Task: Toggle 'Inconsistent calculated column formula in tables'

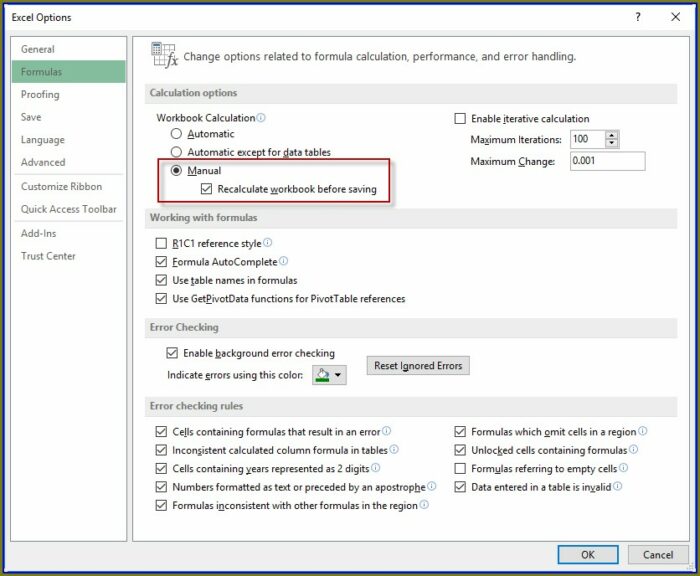Action: click(x=161, y=450)
